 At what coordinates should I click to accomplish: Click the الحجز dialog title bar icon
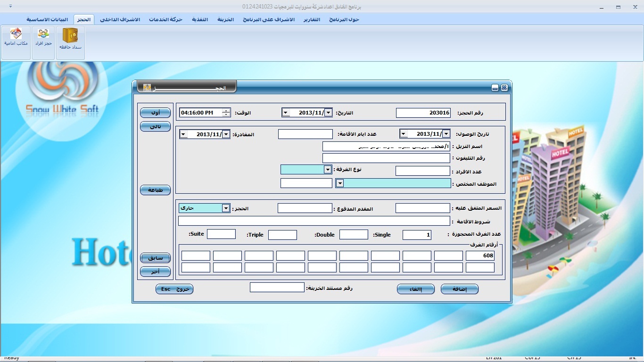(147, 88)
